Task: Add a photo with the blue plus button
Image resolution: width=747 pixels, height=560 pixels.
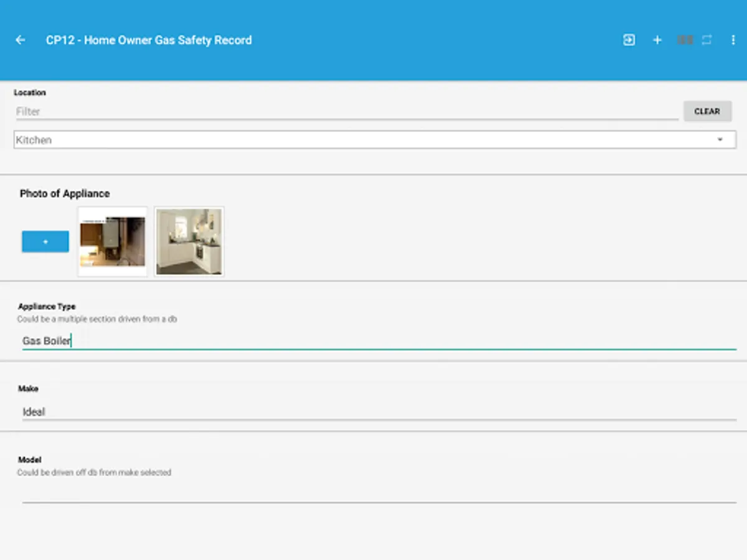Action: click(45, 241)
